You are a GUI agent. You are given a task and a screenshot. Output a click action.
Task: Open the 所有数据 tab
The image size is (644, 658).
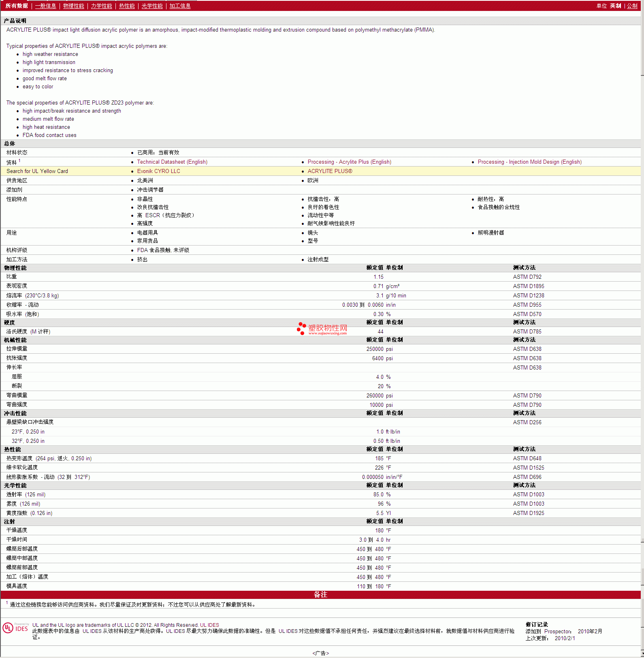17,6
